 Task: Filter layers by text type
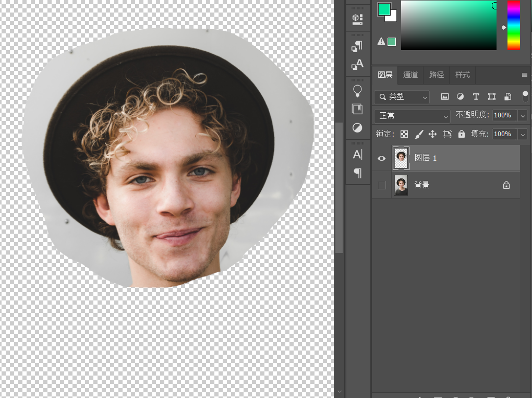476,97
